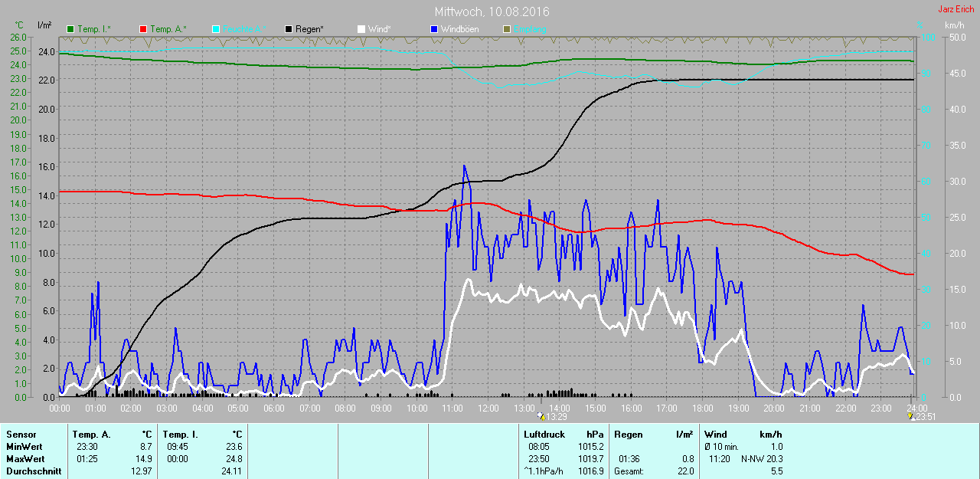Click the sun marker icon at 23:51
This screenshot has height=479, width=980.
coord(910,417)
